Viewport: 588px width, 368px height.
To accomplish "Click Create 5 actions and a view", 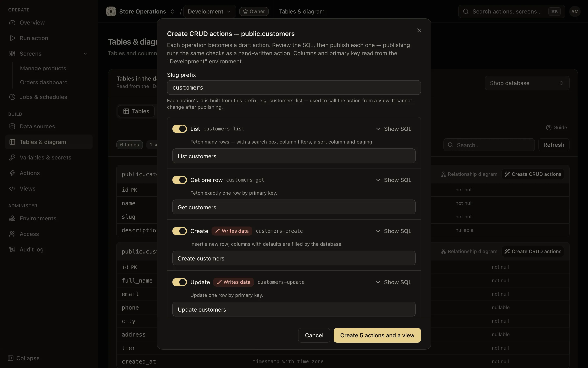I will [x=377, y=335].
